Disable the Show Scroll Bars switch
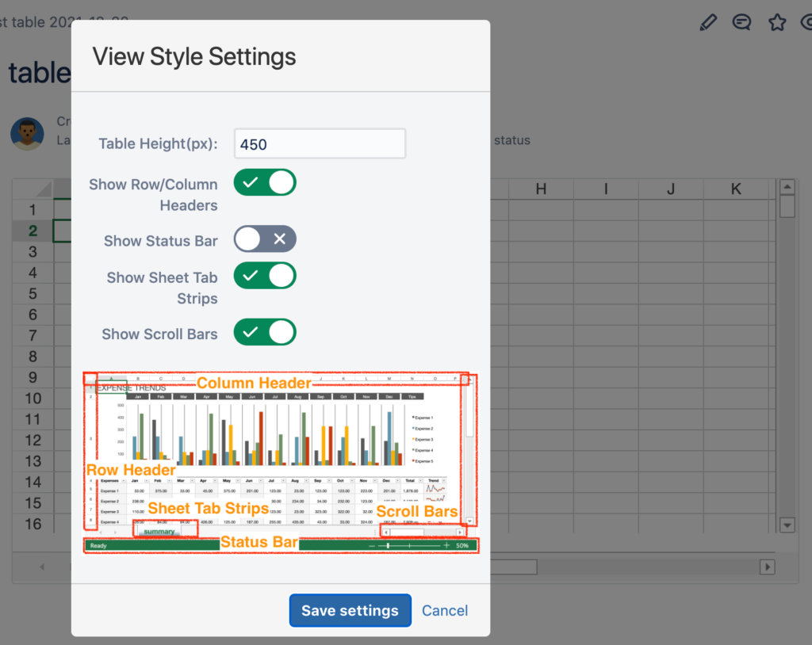812x645 pixels. pos(264,332)
